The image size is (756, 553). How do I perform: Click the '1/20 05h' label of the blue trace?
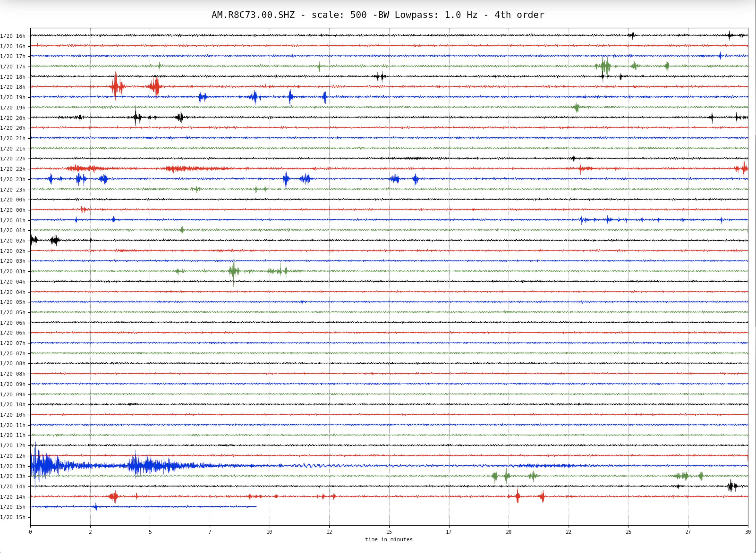coord(13,302)
